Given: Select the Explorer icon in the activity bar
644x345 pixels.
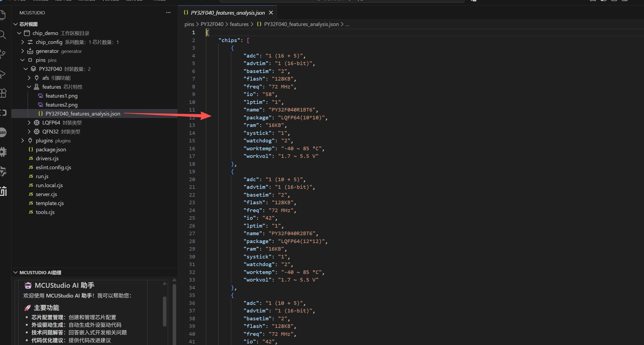Looking at the screenshot, I should click(3, 15).
